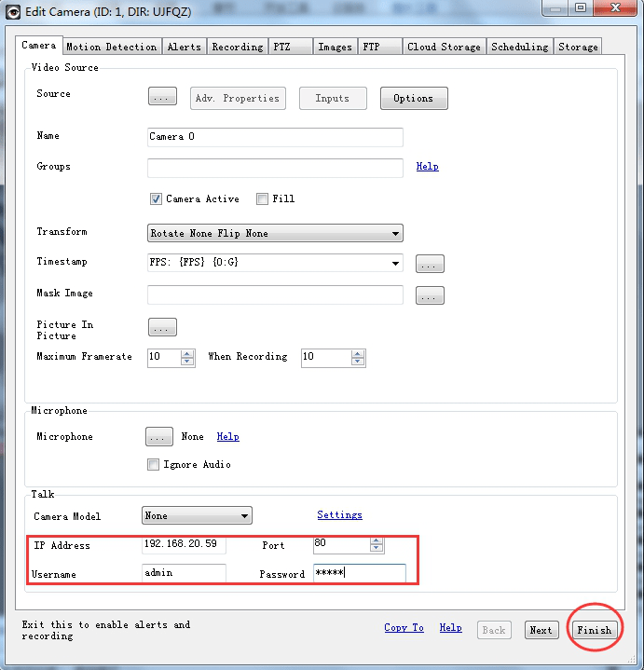Increase Maximum Framerate with up arrow
644x670 pixels.
click(187, 354)
